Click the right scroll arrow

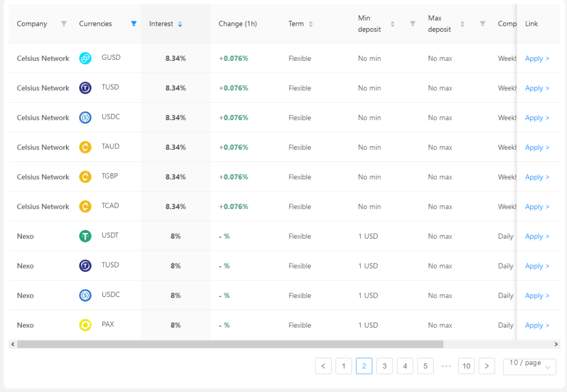(556, 344)
